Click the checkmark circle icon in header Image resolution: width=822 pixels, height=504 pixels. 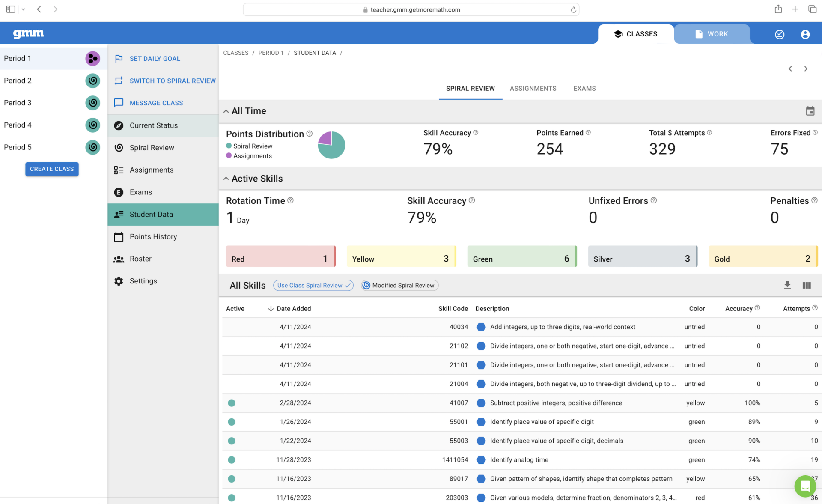coord(779,34)
